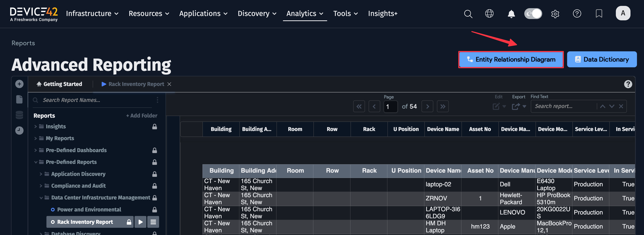
Task: Find previous match with up arrow
Action: click(x=603, y=106)
